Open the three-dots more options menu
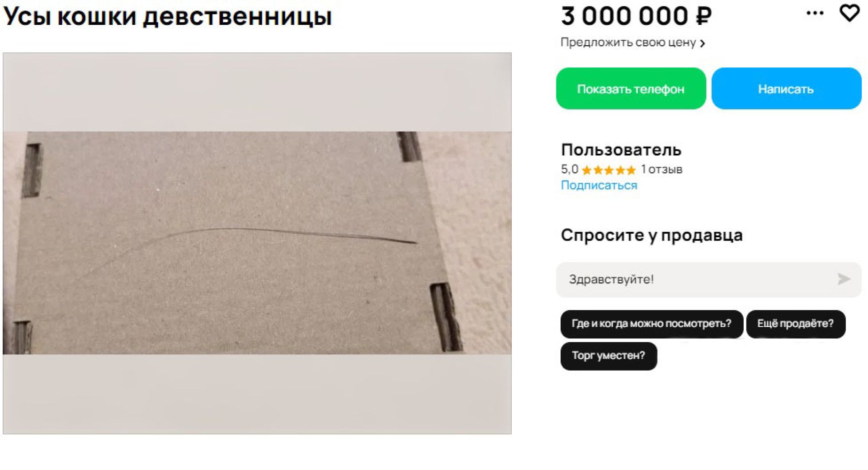868x470 pixels. click(815, 13)
